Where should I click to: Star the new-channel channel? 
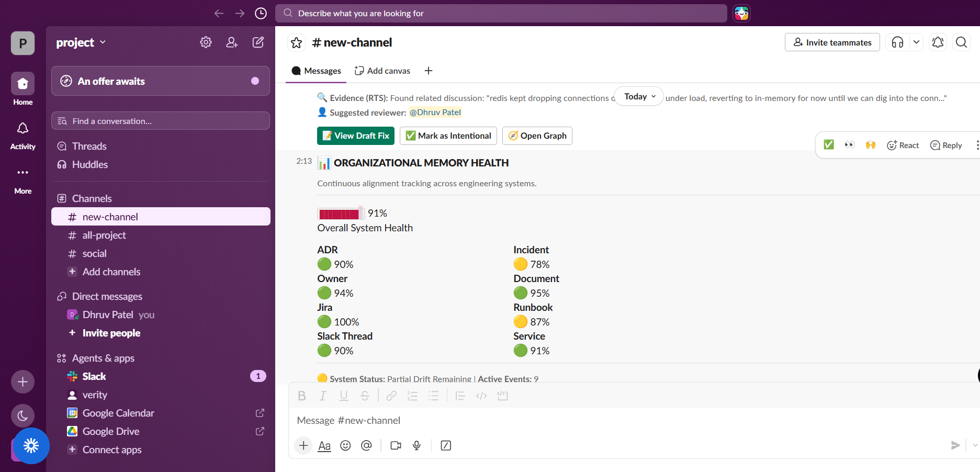(x=297, y=42)
